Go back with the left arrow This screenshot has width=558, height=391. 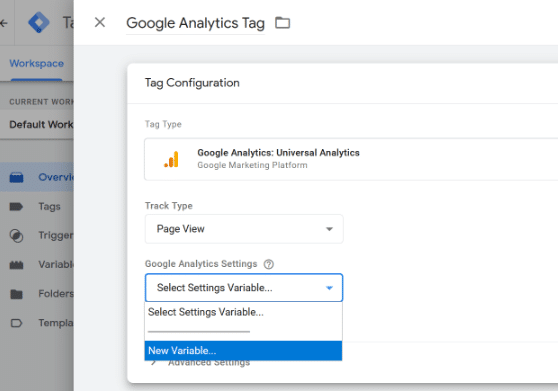pyautogui.click(x=4, y=23)
